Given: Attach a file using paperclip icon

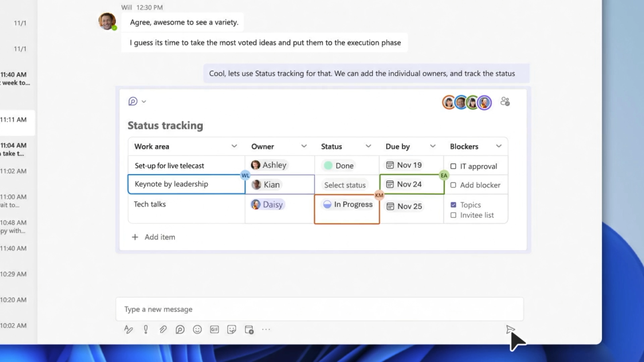Looking at the screenshot, I should pos(163,329).
